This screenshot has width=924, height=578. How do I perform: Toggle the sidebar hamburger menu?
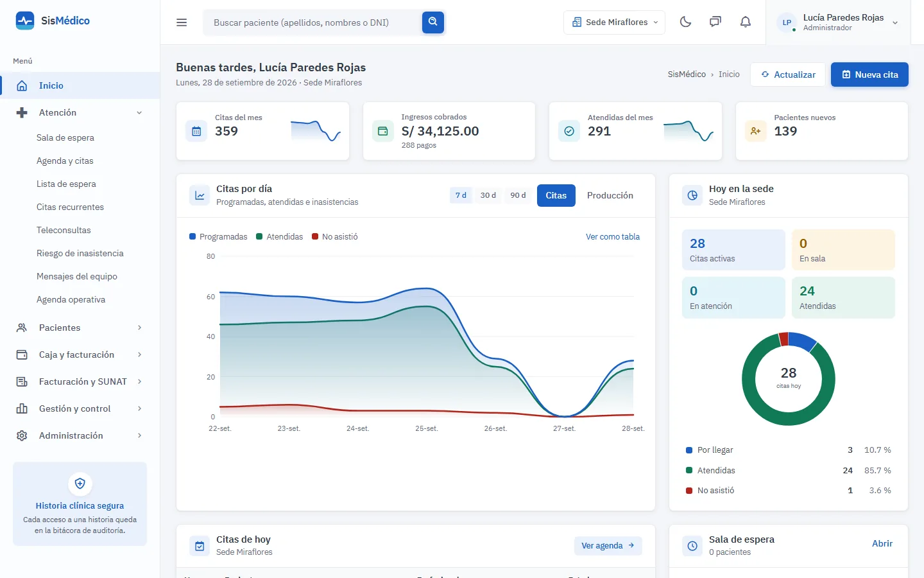click(x=182, y=22)
